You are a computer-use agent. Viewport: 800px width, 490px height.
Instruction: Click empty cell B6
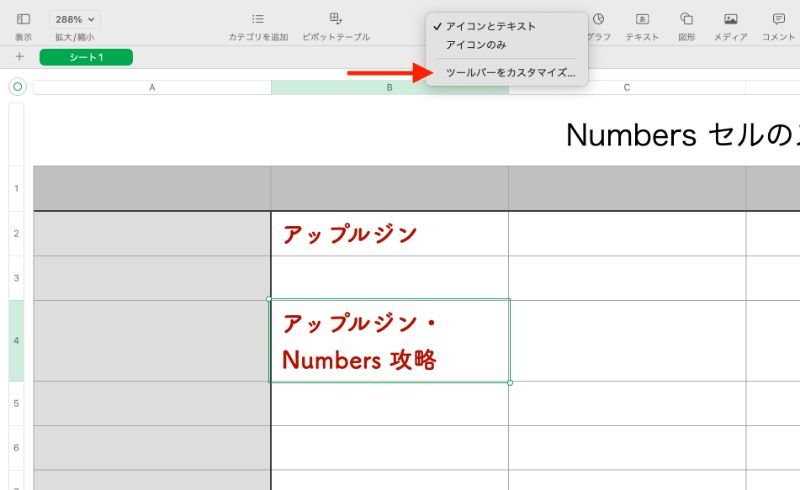point(389,448)
